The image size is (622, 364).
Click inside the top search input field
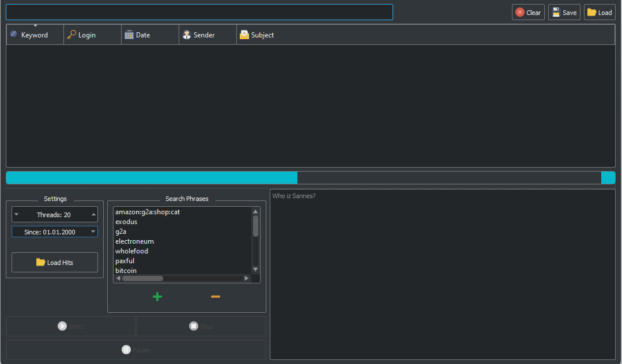click(199, 12)
